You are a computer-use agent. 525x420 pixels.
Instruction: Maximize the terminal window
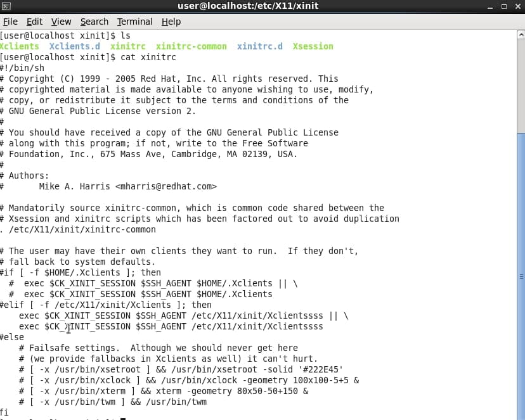[504, 6]
